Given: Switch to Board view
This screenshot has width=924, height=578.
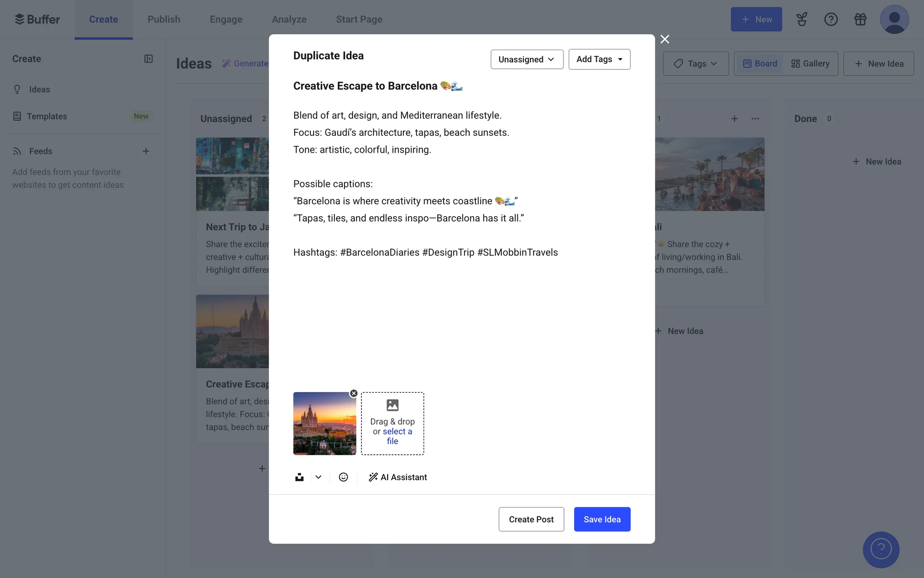Looking at the screenshot, I should point(760,64).
